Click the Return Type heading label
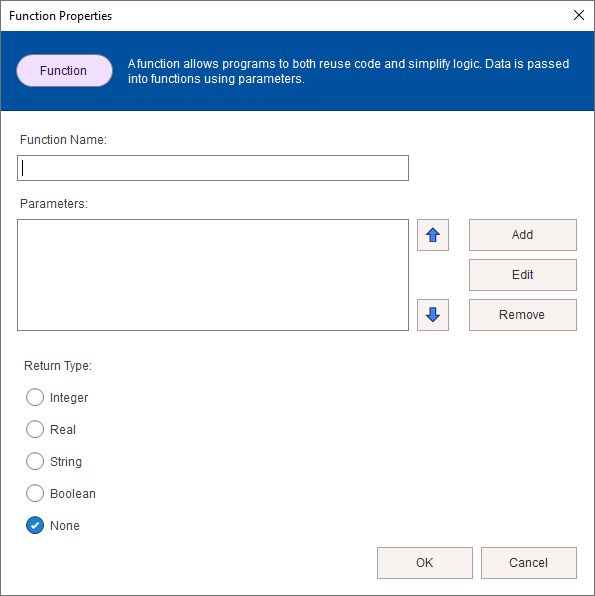 click(58, 366)
